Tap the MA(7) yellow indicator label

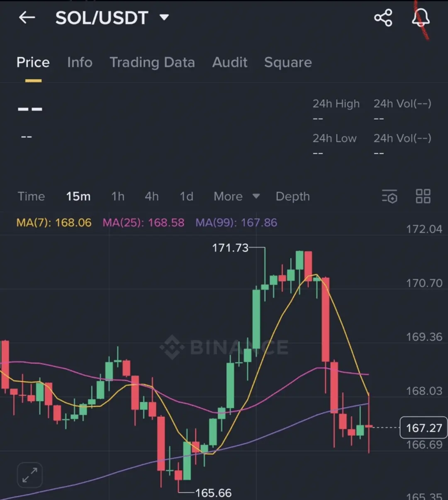tap(54, 223)
